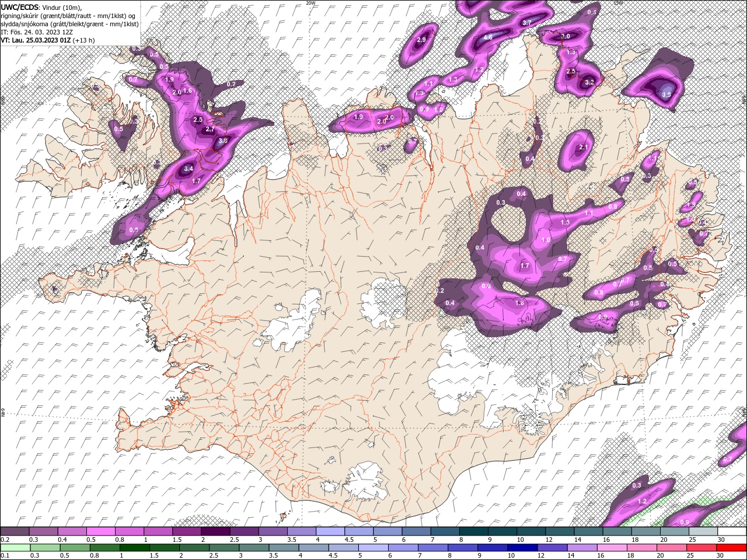Click the pale green 0.1–0.3 rain legend swatch
Screen dimensions: 747x560
15,548
